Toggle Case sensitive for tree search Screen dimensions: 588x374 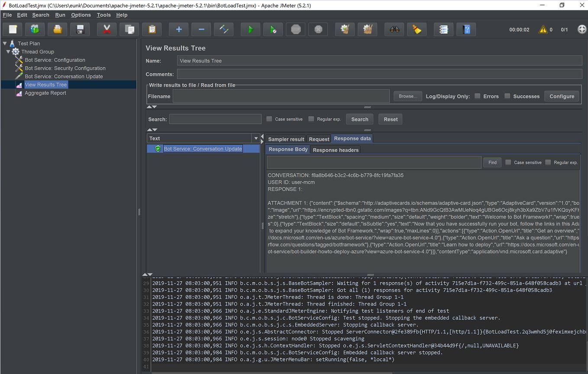269,119
